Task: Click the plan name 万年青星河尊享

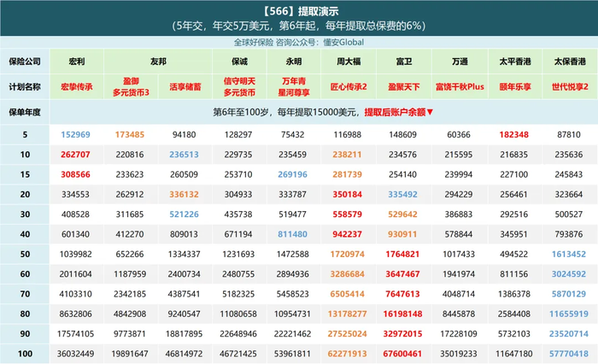Action: click(294, 87)
